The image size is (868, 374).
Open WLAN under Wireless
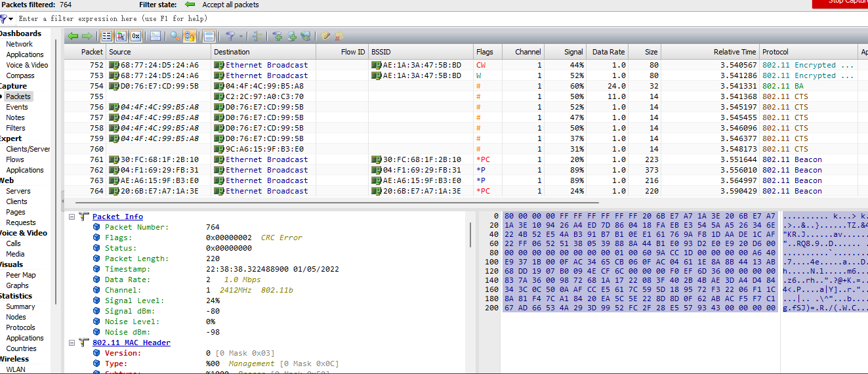click(16, 369)
